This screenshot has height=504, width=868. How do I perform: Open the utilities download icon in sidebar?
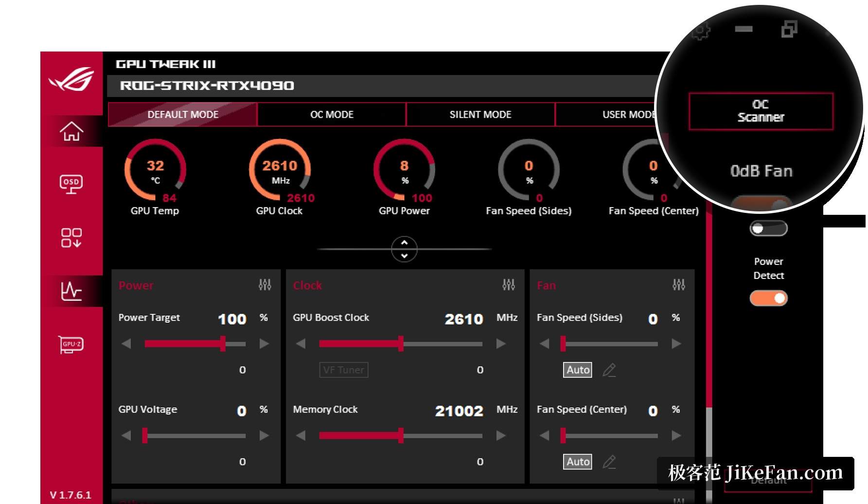tap(71, 238)
